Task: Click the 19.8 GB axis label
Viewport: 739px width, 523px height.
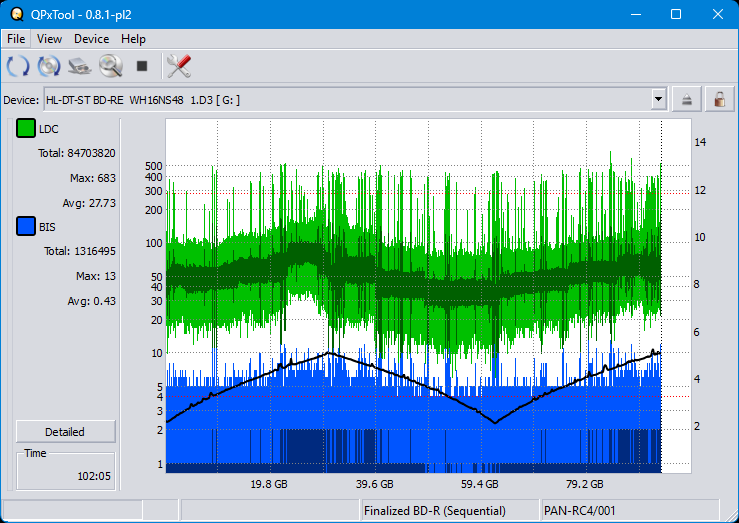Action: (x=269, y=484)
